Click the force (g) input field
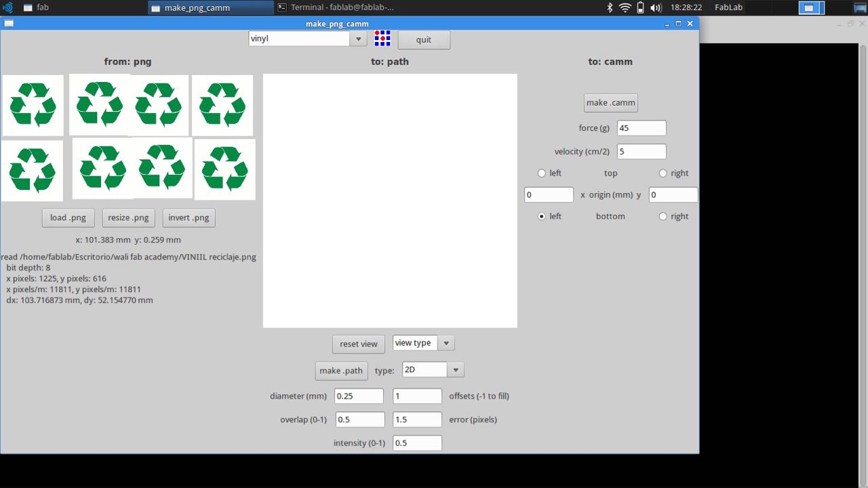The width and height of the screenshot is (868, 488). point(642,128)
